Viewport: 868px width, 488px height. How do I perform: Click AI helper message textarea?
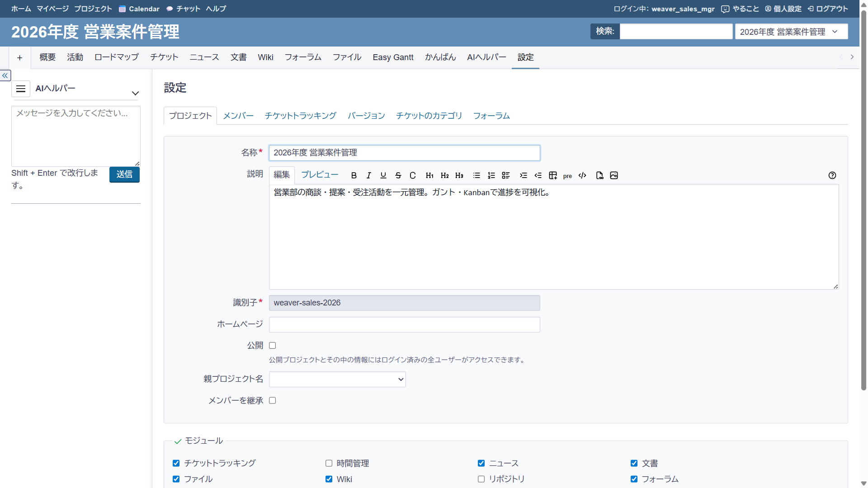click(76, 136)
